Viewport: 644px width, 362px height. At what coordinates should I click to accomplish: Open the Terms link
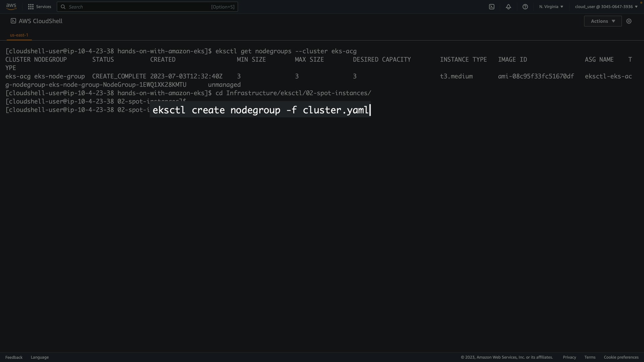[x=590, y=357]
